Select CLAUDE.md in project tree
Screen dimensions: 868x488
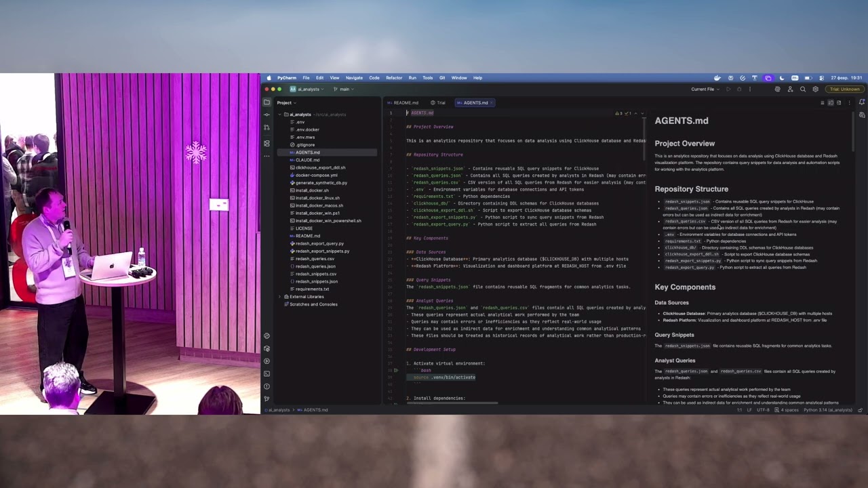click(304, 160)
